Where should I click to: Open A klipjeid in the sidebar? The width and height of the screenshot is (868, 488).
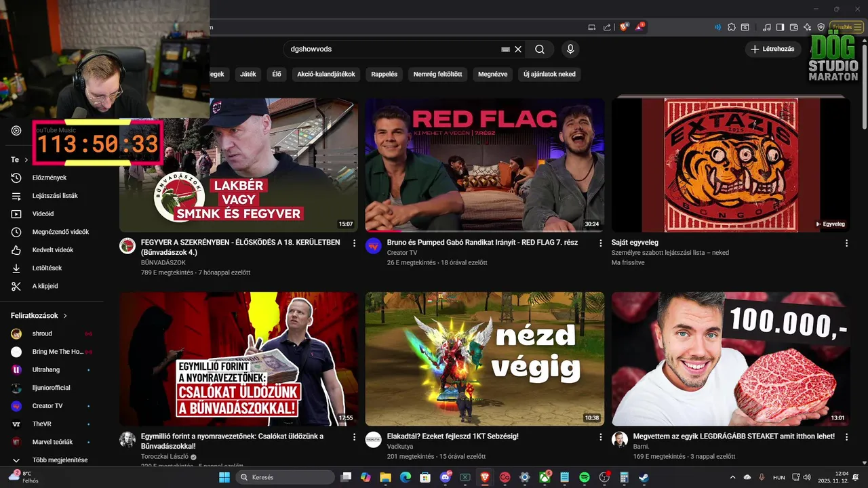tap(51, 286)
